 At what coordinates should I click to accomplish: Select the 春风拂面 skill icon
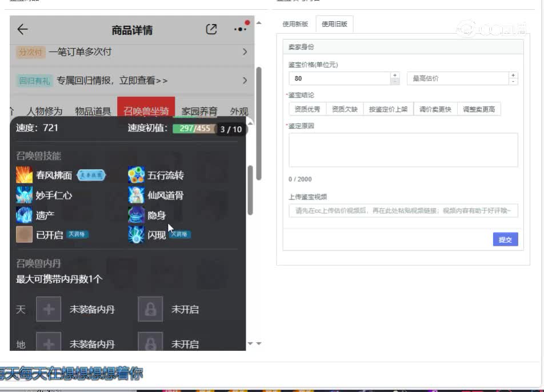[24, 175]
